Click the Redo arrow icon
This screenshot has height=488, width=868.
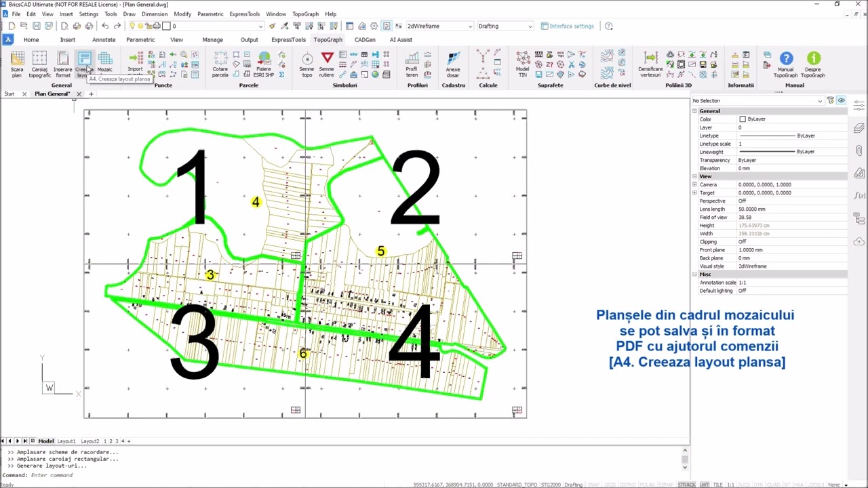(x=117, y=26)
